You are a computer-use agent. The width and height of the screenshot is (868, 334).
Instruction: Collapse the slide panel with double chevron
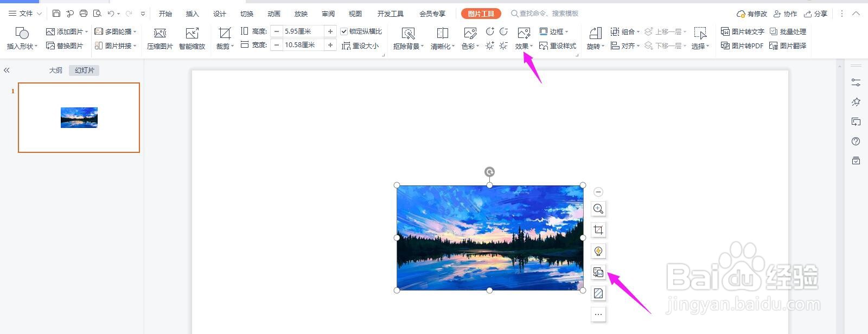(7, 70)
